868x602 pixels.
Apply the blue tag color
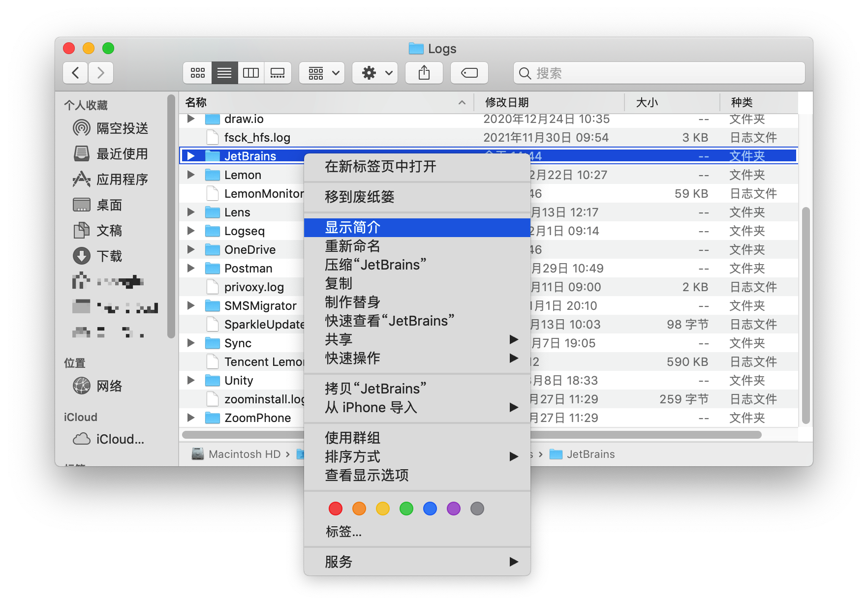click(430, 509)
